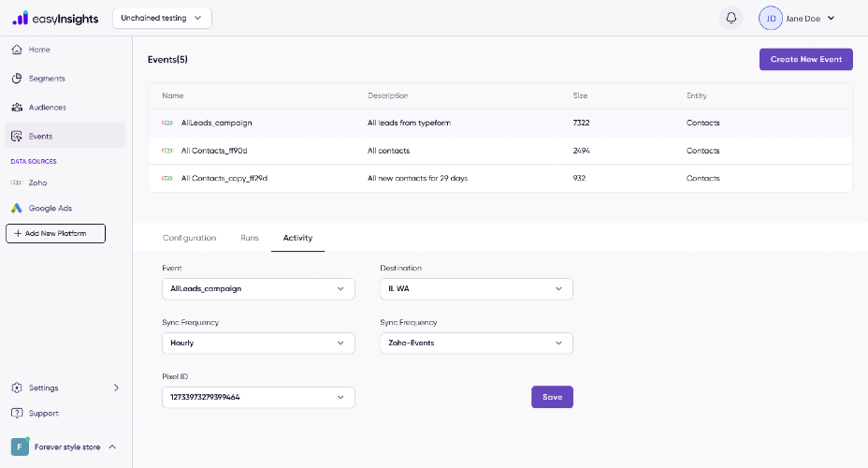The width and height of the screenshot is (868, 468).
Task: Expand Forever style store switcher
Action: (x=65, y=446)
